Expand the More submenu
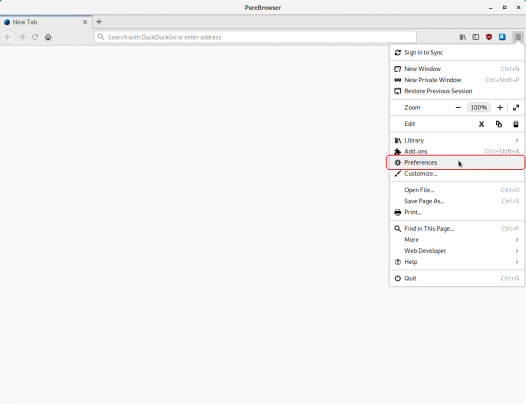The width and height of the screenshot is (526, 404). (457, 240)
